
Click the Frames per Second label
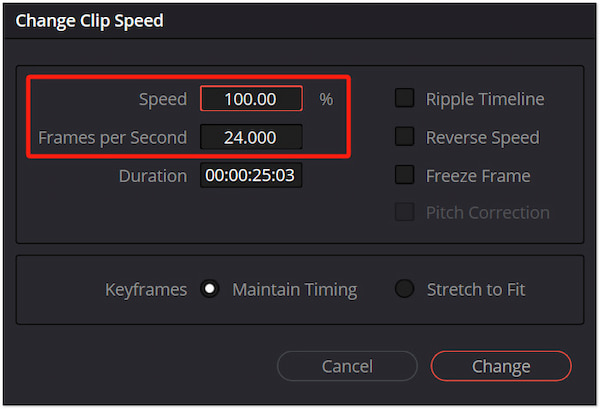click(112, 138)
